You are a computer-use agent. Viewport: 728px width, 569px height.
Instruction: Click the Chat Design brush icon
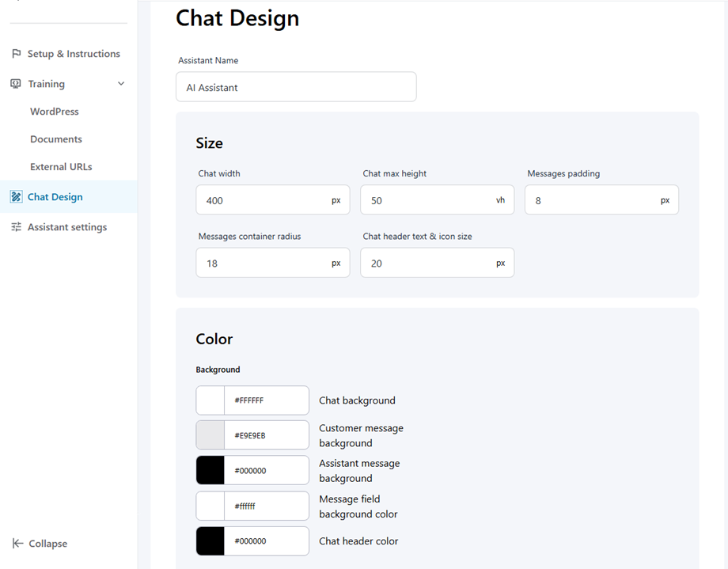(16, 197)
